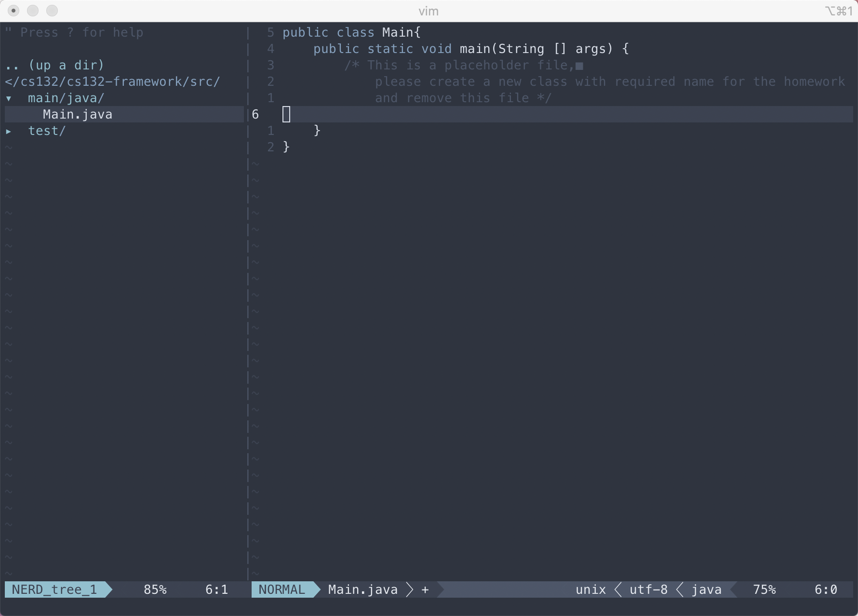Image resolution: width=858 pixels, height=616 pixels.
Task: Go up a dir in NERDTree
Action: (x=54, y=65)
